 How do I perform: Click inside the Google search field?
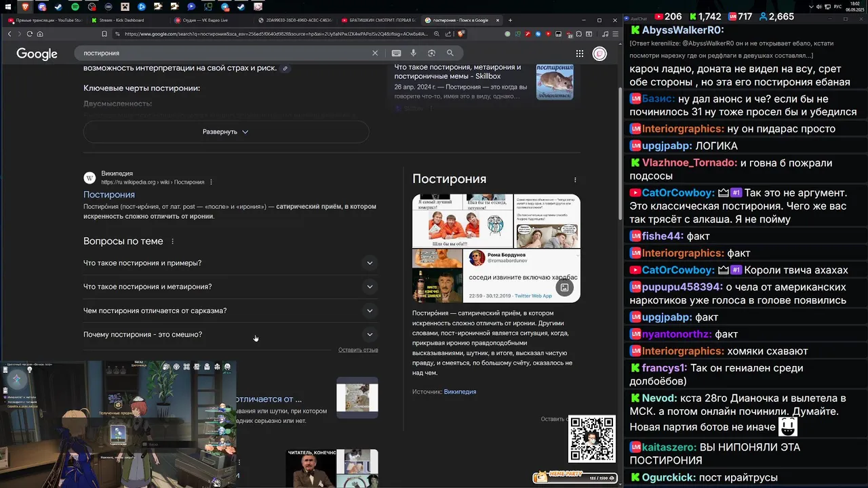[x=224, y=53]
